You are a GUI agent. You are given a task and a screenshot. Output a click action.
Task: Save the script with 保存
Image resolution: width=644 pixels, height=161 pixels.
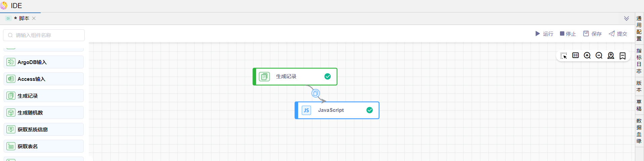tap(593, 34)
